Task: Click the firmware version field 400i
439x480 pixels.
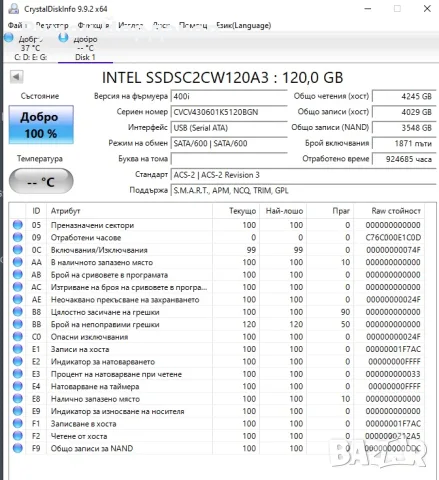Action: [x=229, y=97]
